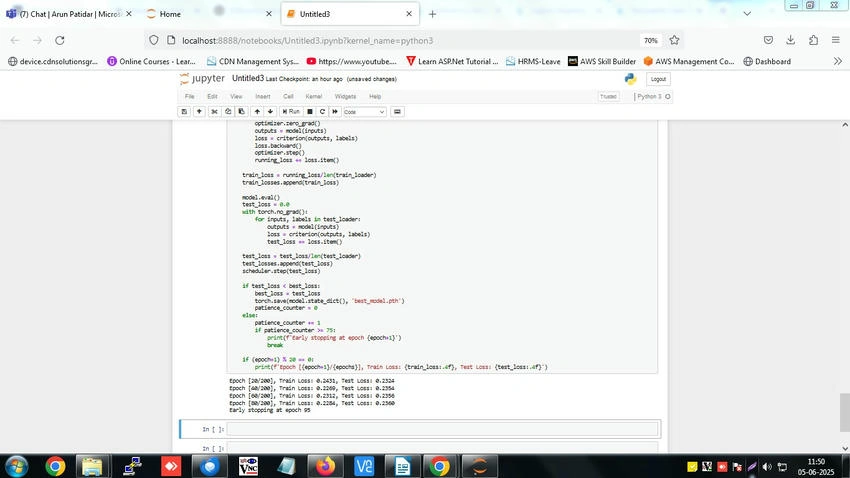
Task: Move selected cell up arrow
Action: click(x=257, y=112)
